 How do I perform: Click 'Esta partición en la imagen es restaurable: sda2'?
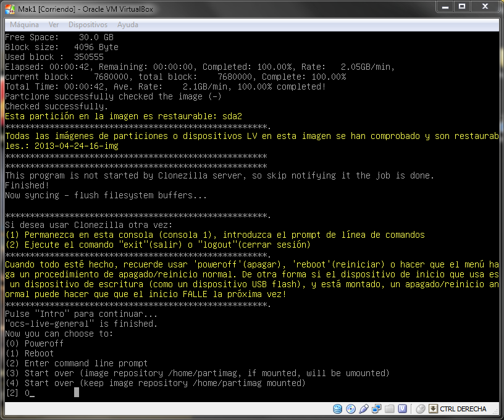[124, 116]
